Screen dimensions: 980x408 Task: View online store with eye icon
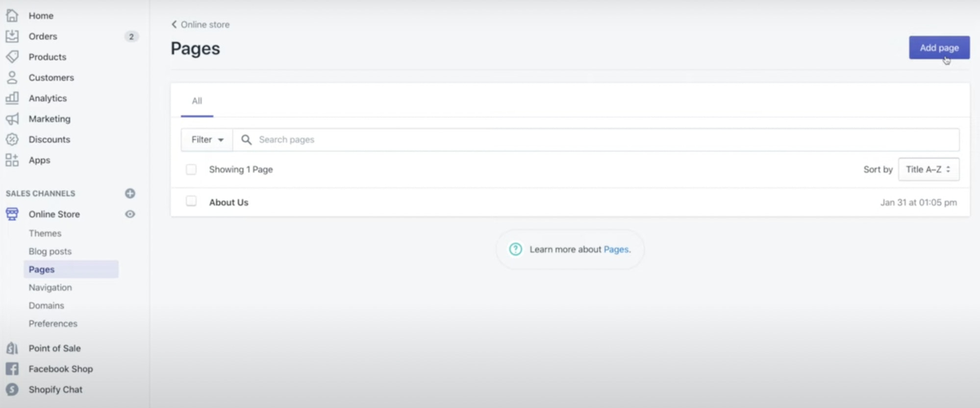[x=130, y=214]
